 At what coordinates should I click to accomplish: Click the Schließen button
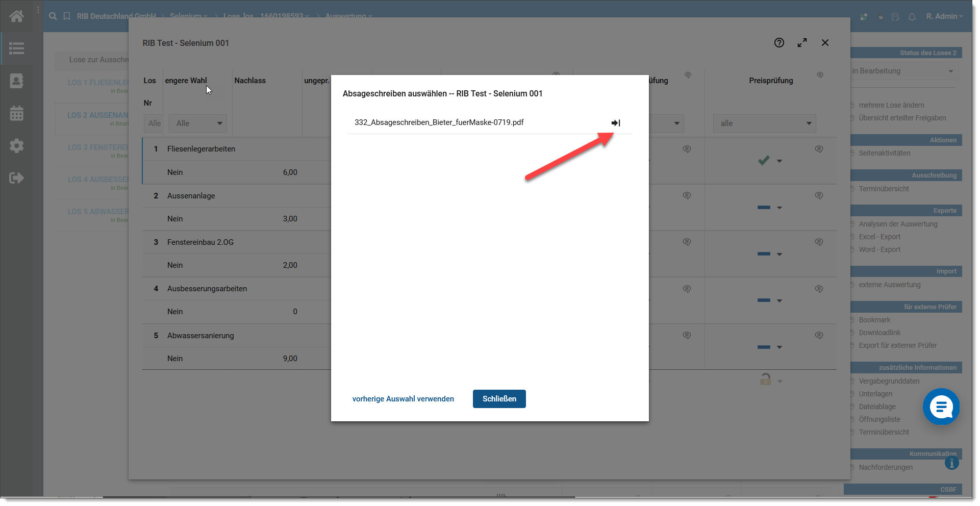click(x=499, y=399)
